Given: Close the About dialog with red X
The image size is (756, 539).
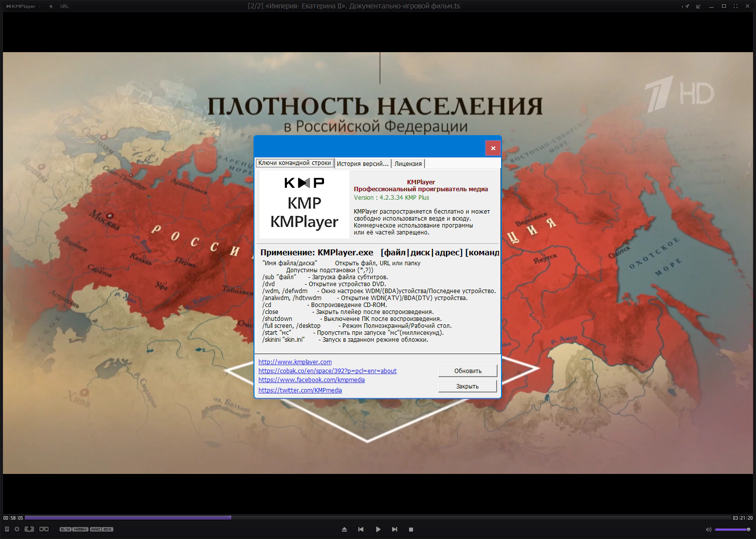Looking at the screenshot, I should [493, 148].
